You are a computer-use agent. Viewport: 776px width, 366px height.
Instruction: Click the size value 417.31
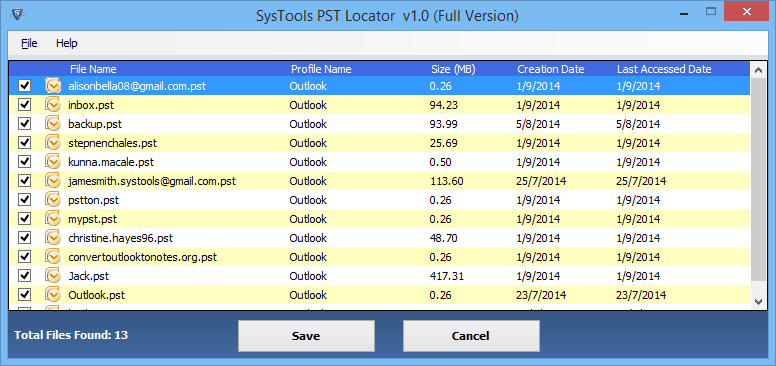tap(446, 276)
